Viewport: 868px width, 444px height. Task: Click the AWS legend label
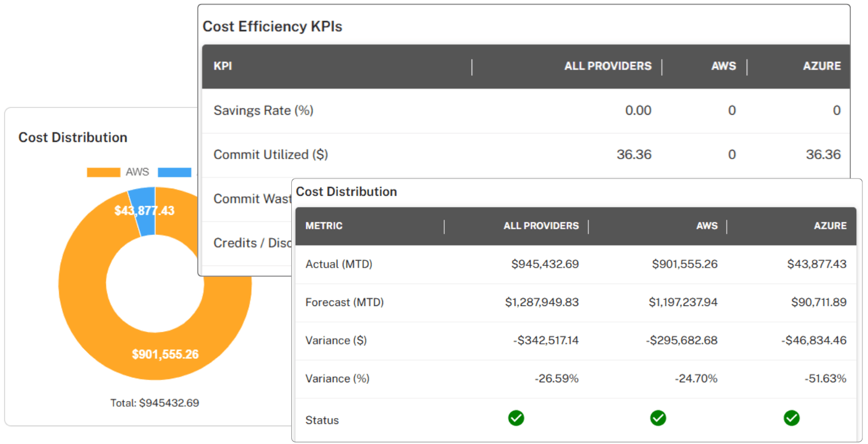pyautogui.click(x=138, y=172)
